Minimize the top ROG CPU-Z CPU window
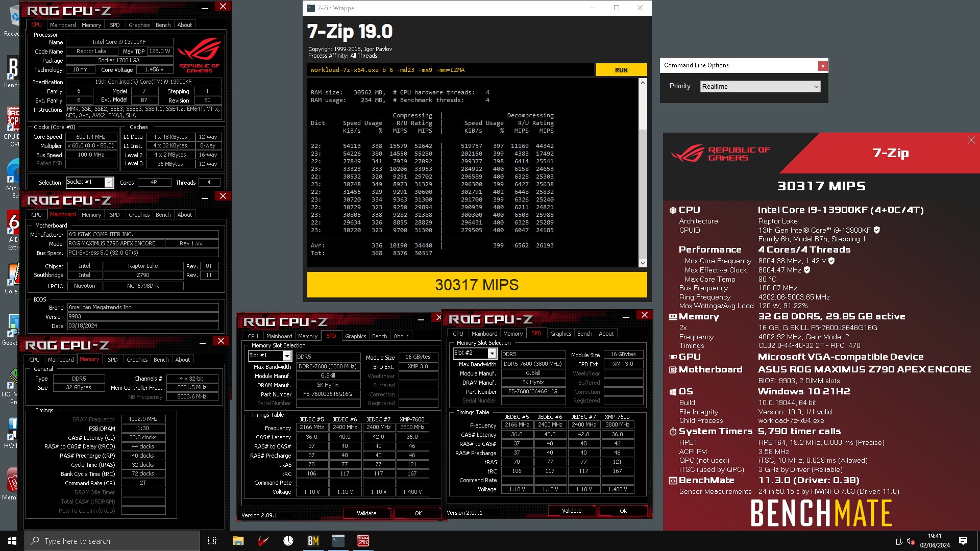980x551 pixels. (205, 7)
